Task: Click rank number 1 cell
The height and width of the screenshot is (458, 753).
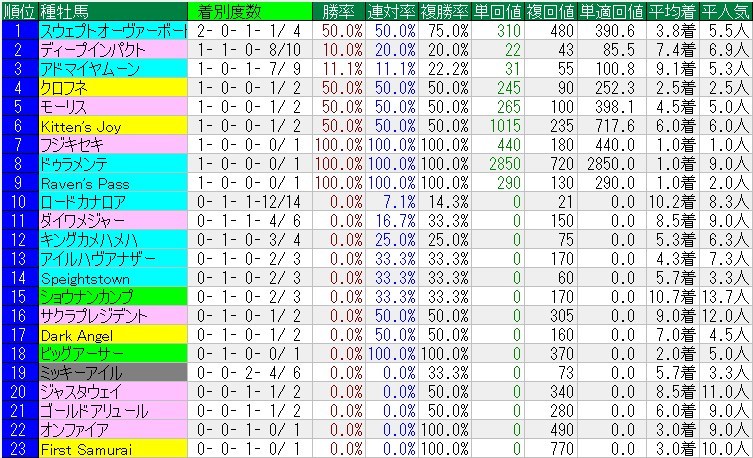Action: (x=20, y=31)
